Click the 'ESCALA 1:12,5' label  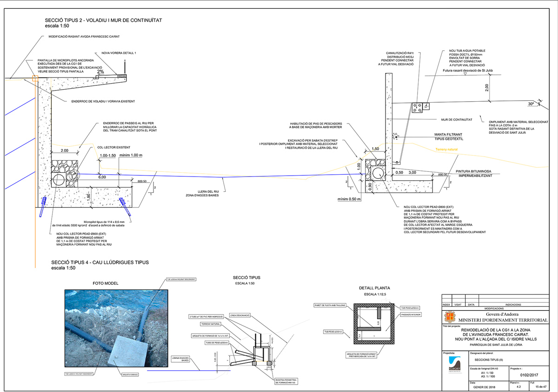coord(374,294)
